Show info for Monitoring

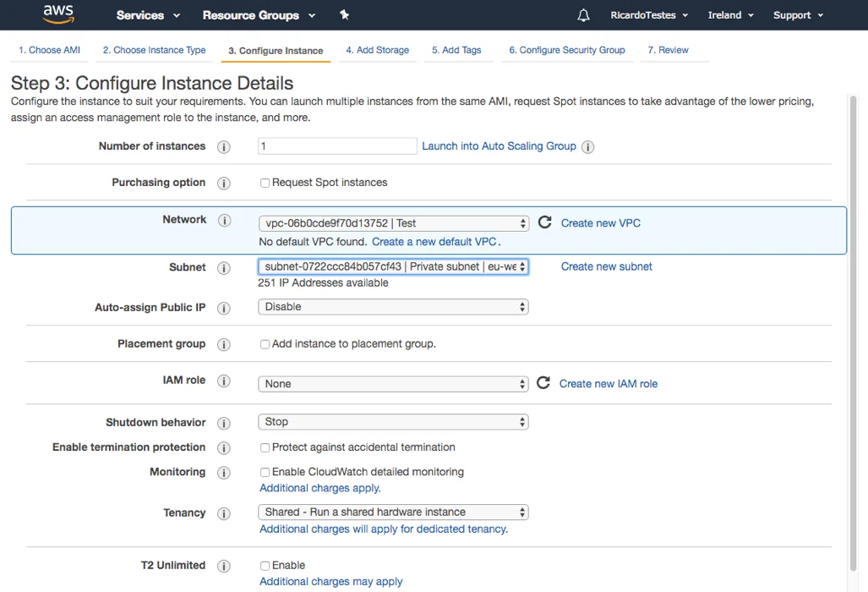coord(224,473)
